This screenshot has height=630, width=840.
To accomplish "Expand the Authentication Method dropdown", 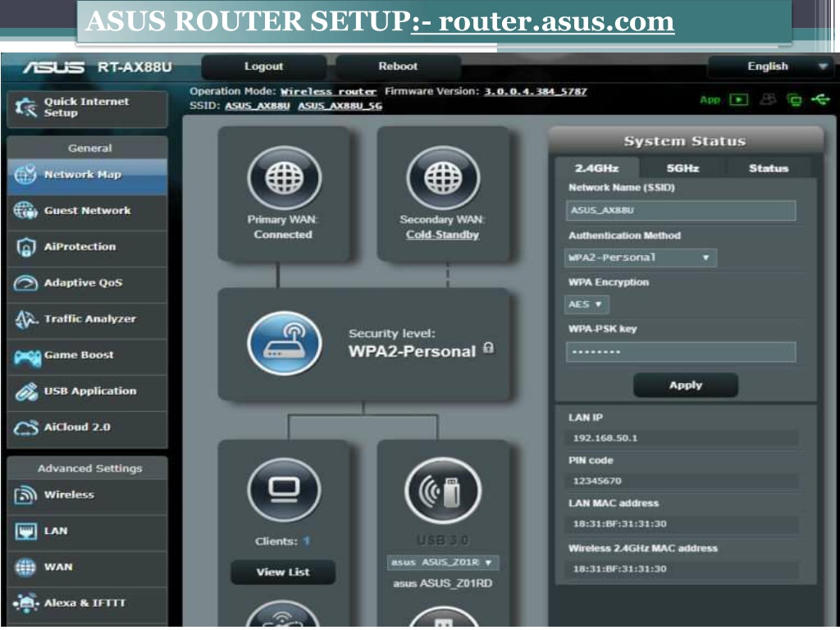I will pyautogui.click(x=640, y=258).
